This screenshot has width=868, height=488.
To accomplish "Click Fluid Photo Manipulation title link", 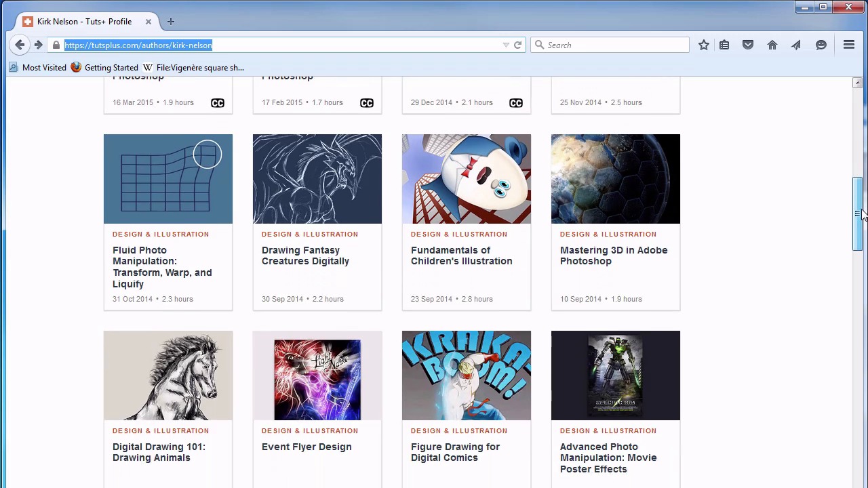I will click(x=162, y=267).
